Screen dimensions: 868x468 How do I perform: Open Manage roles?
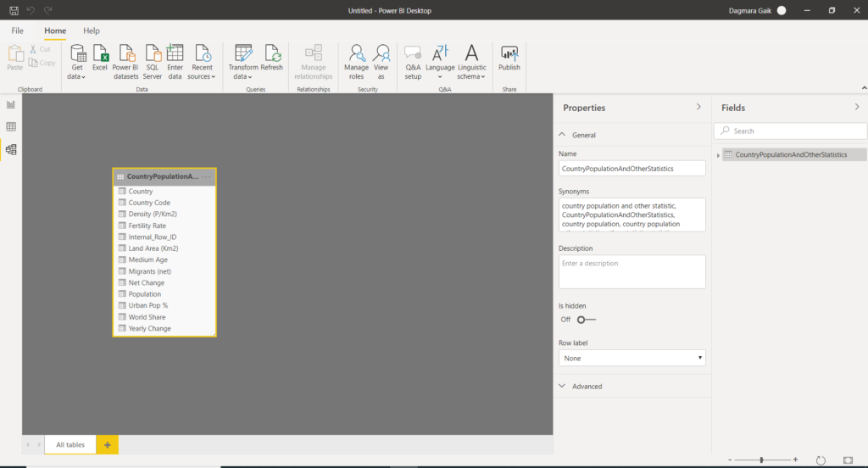[357, 62]
